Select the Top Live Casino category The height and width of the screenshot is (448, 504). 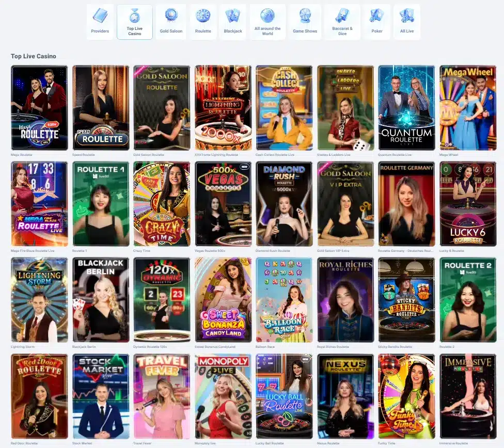[135, 22]
